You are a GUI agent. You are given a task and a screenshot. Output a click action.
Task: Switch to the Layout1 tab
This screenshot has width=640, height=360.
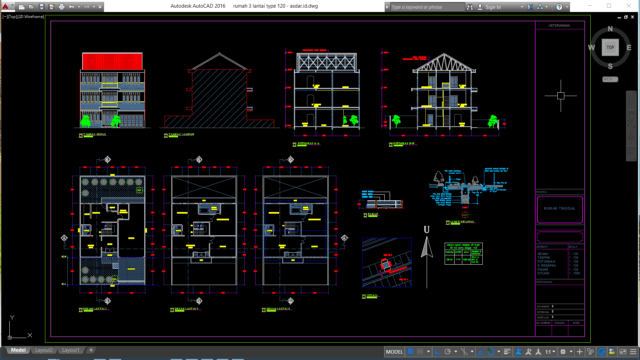coord(70,350)
